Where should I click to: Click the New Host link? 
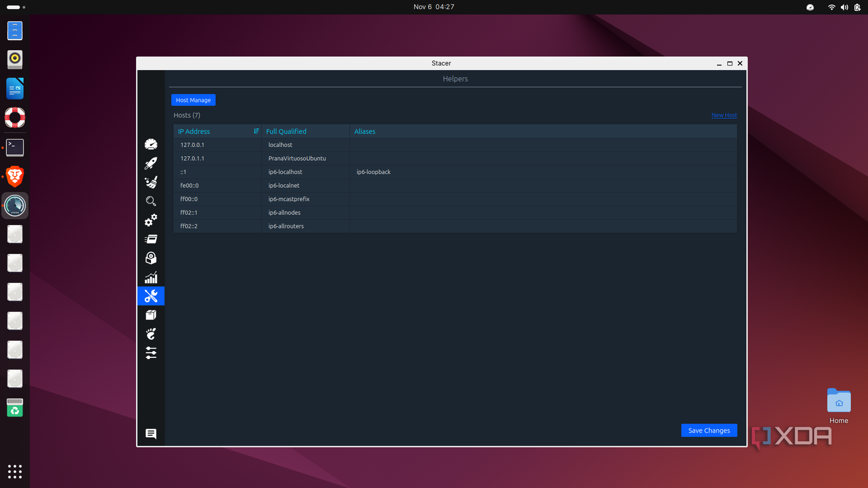(724, 115)
